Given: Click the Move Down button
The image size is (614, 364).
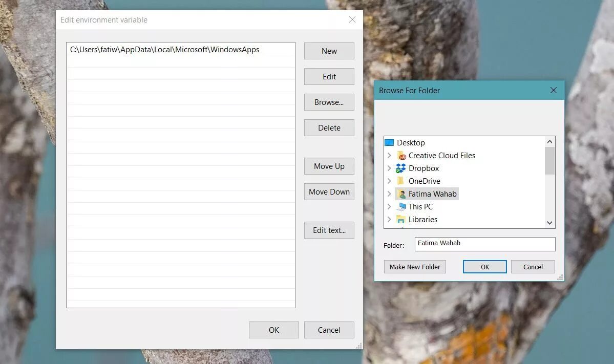Looking at the screenshot, I should pyautogui.click(x=329, y=192).
